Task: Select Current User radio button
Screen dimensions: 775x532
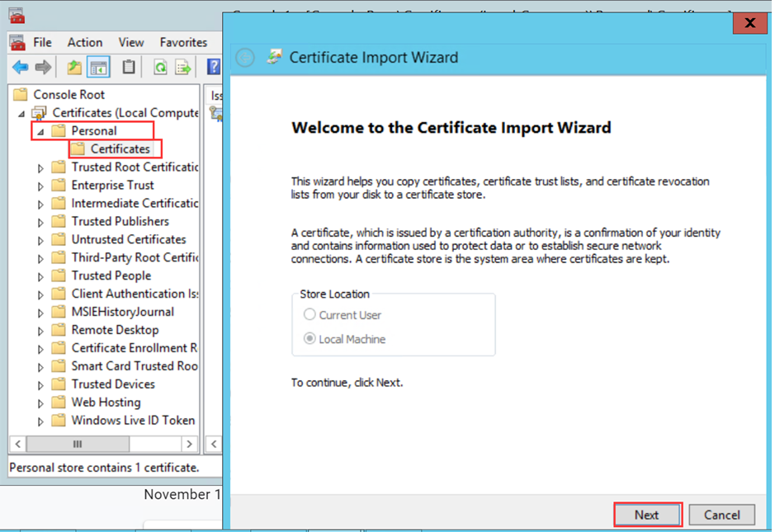Action: coord(310,314)
